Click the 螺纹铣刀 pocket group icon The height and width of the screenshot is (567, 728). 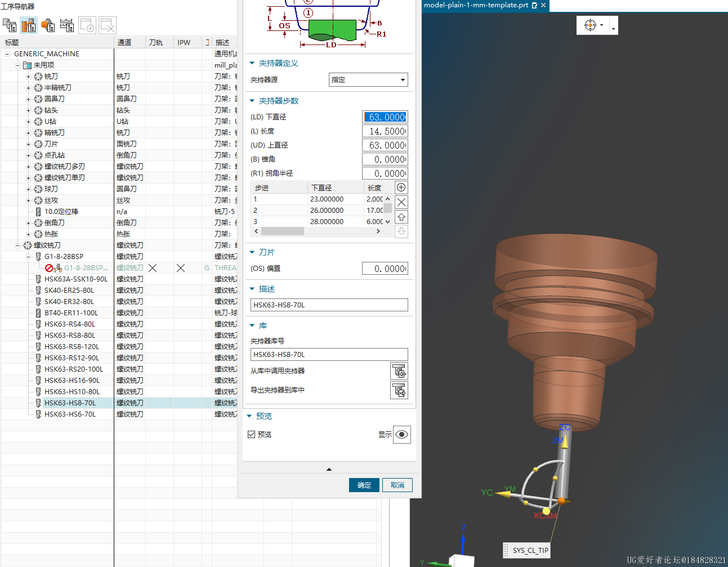27,245
